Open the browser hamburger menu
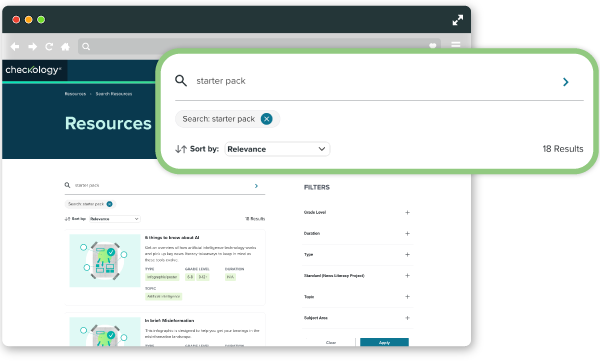 coord(456,45)
